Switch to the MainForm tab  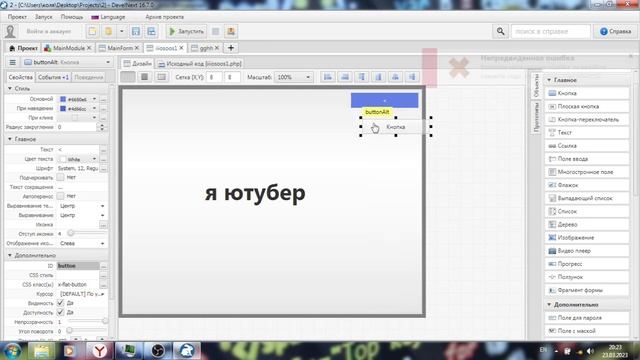tap(119, 48)
